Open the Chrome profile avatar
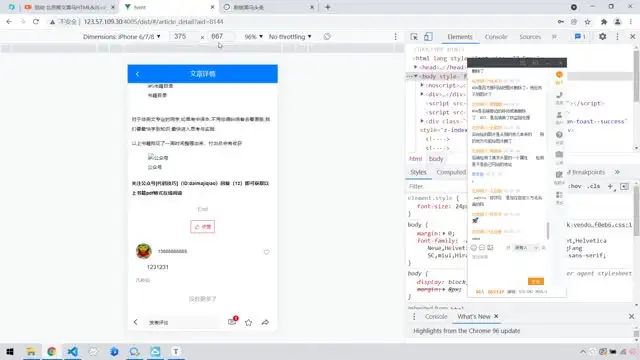The width and height of the screenshot is (640, 360). (618, 22)
